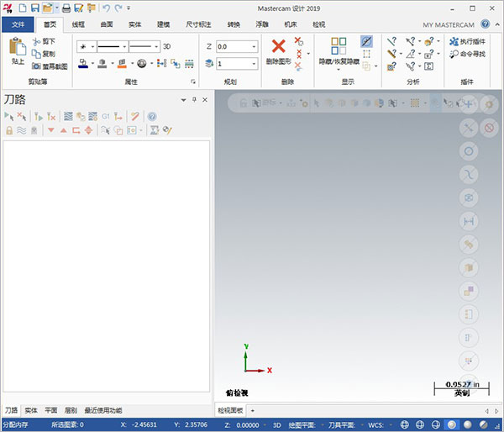Screen dimensions: 504x432
Task: Click the Command Finder magnifier icon
Action: pos(454,54)
